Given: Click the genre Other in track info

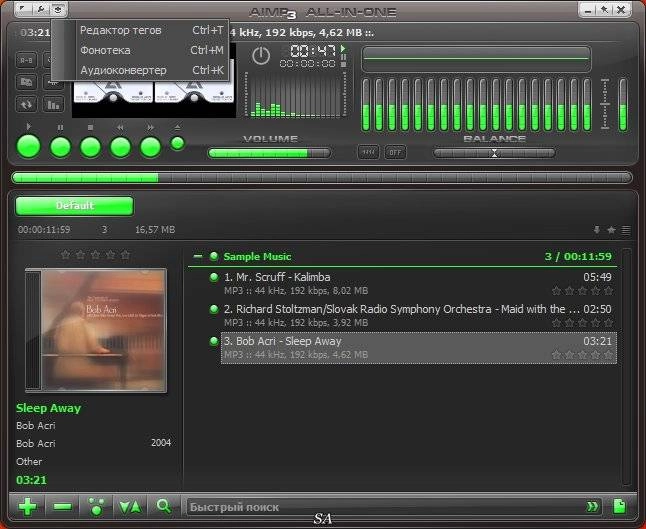Looking at the screenshot, I should 29,461.
